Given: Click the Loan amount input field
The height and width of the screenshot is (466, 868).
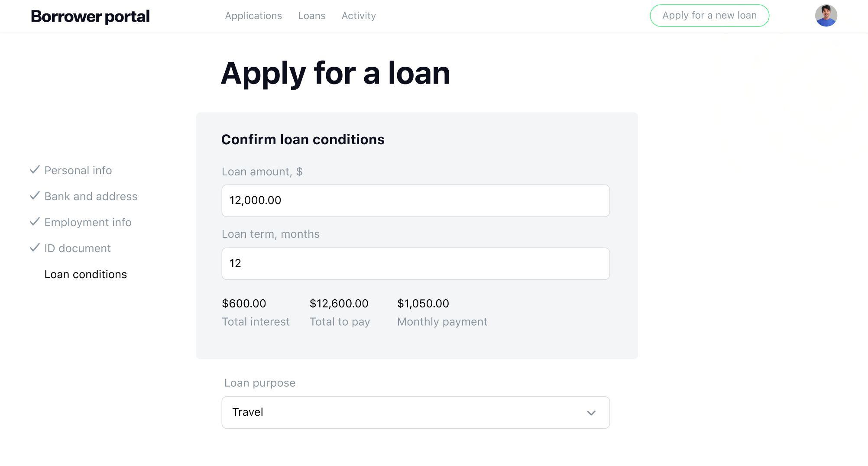Looking at the screenshot, I should coord(415,201).
